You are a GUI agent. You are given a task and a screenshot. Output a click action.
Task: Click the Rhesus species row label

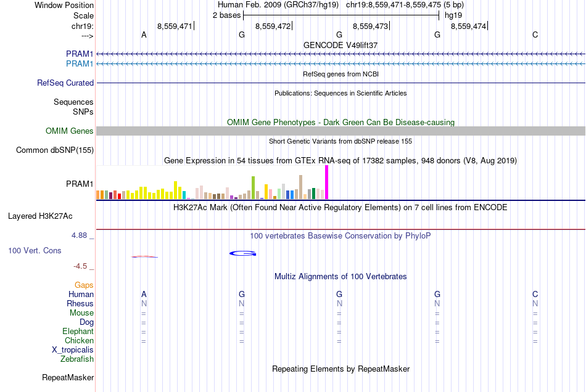coord(80,303)
